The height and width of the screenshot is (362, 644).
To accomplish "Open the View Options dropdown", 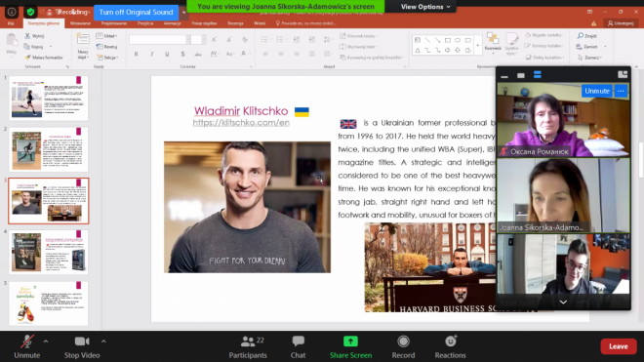I will (425, 7).
